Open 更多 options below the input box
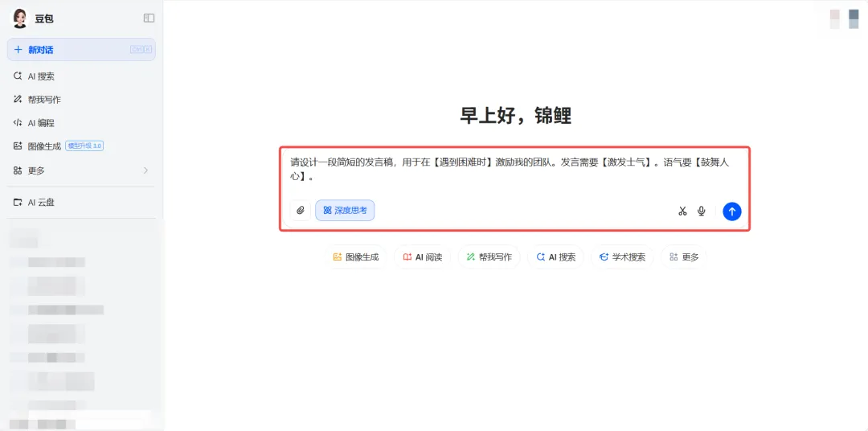 [x=683, y=257]
